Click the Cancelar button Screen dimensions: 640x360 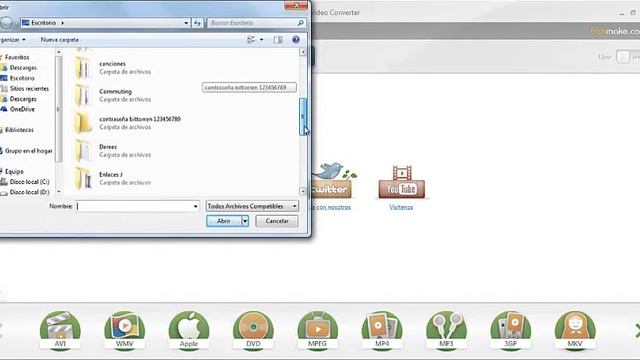(277, 221)
